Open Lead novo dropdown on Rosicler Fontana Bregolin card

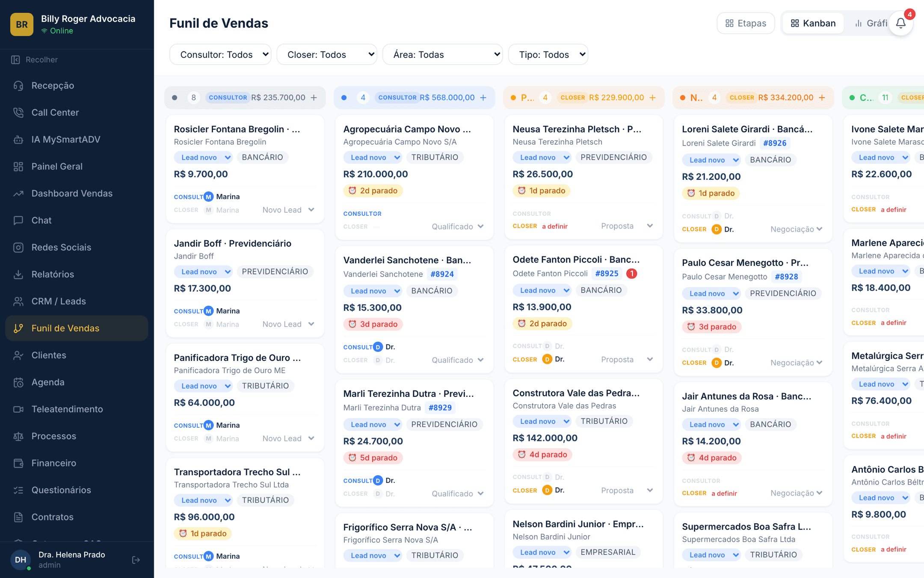point(204,158)
